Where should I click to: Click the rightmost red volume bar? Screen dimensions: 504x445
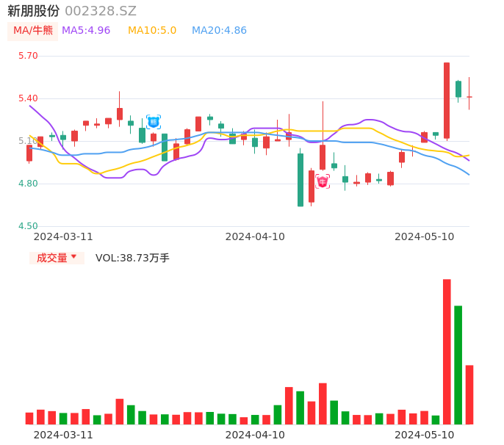(469, 394)
